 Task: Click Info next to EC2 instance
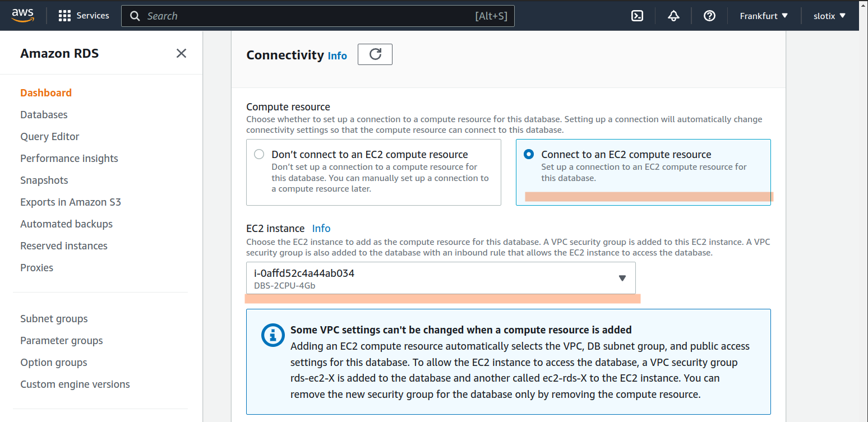(321, 228)
